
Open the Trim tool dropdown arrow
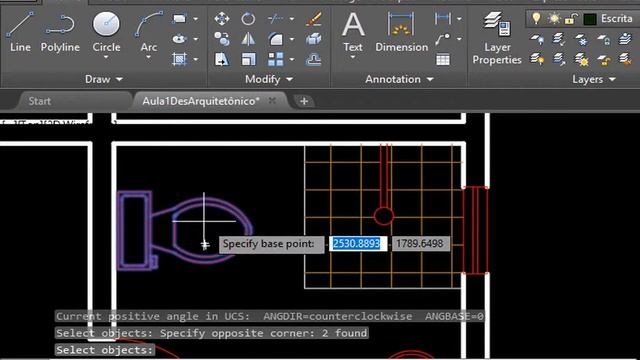(x=292, y=19)
